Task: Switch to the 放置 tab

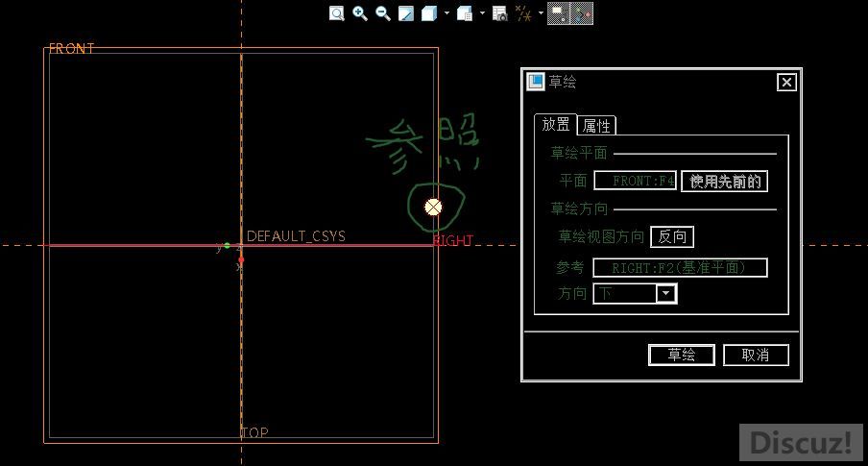Action: coord(555,124)
